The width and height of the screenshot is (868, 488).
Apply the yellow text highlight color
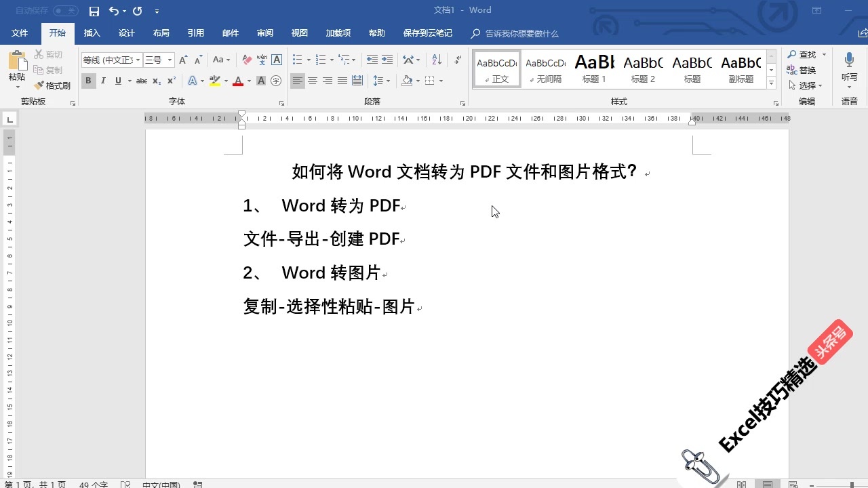pyautogui.click(x=215, y=81)
